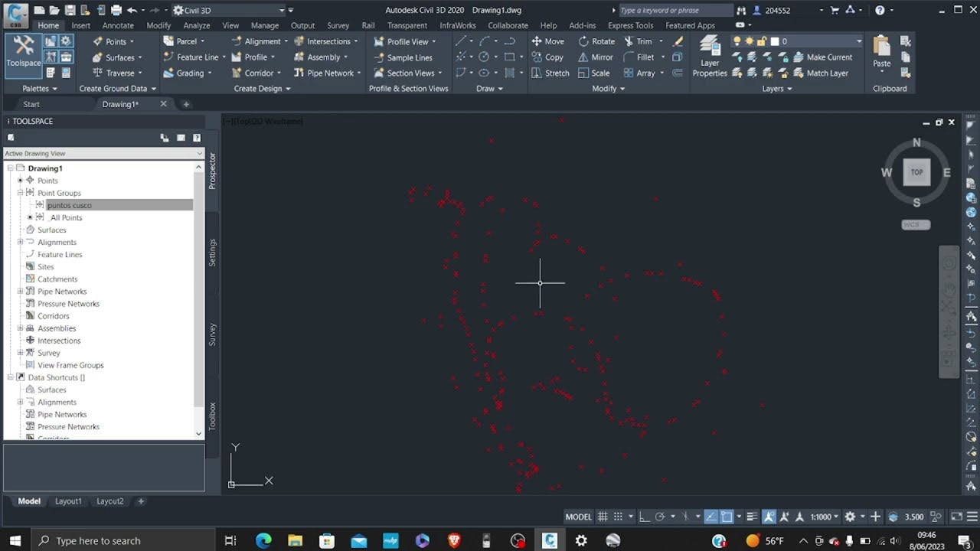Expand the Pipe Networks node under Drawing1
The image size is (980, 551).
coord(20,292)
